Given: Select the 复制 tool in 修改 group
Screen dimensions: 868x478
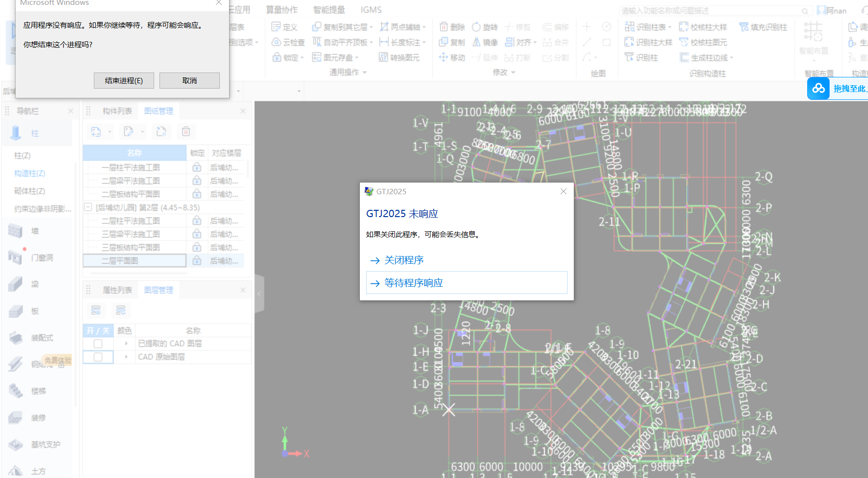Looking at the screenshot, I should [x=452, y=42].
